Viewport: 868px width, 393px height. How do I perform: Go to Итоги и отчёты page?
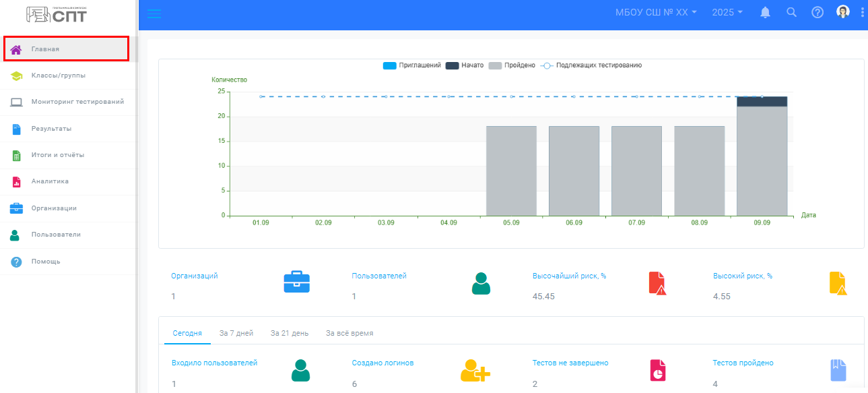coord(58,155)
